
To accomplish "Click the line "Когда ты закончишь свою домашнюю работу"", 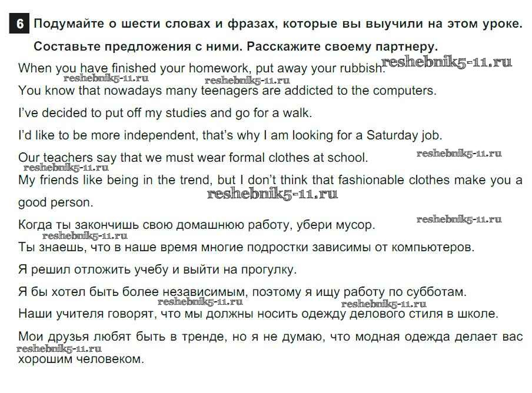I will click(196, 225).
